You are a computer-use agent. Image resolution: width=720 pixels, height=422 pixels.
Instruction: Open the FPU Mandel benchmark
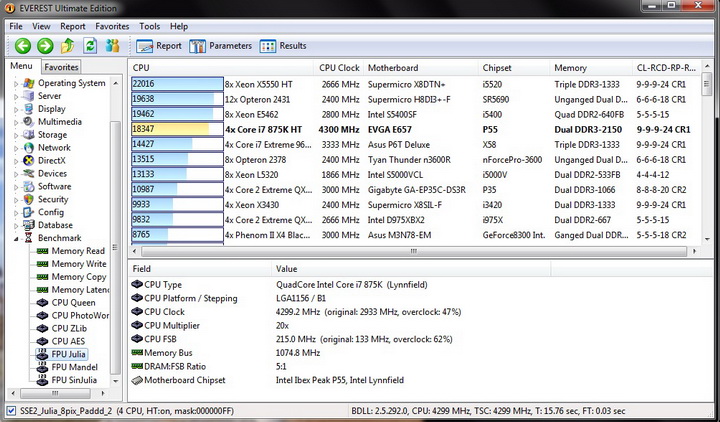pos(68,367)
